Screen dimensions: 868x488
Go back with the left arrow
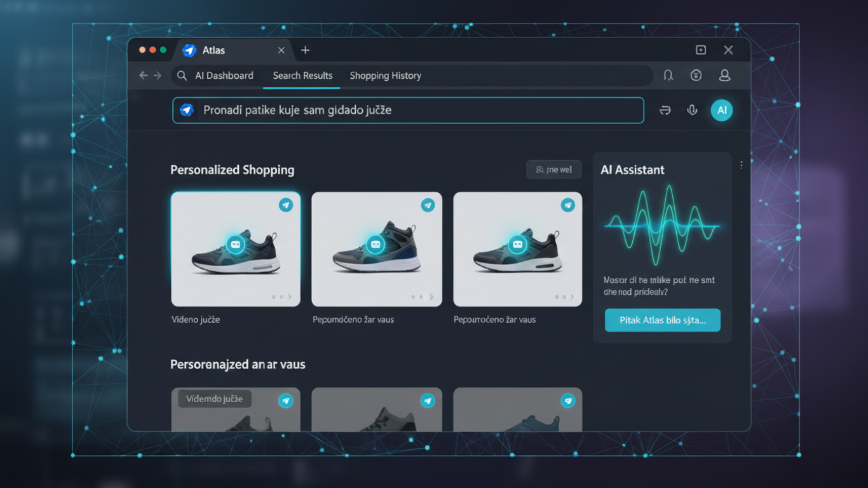(144, 75)
